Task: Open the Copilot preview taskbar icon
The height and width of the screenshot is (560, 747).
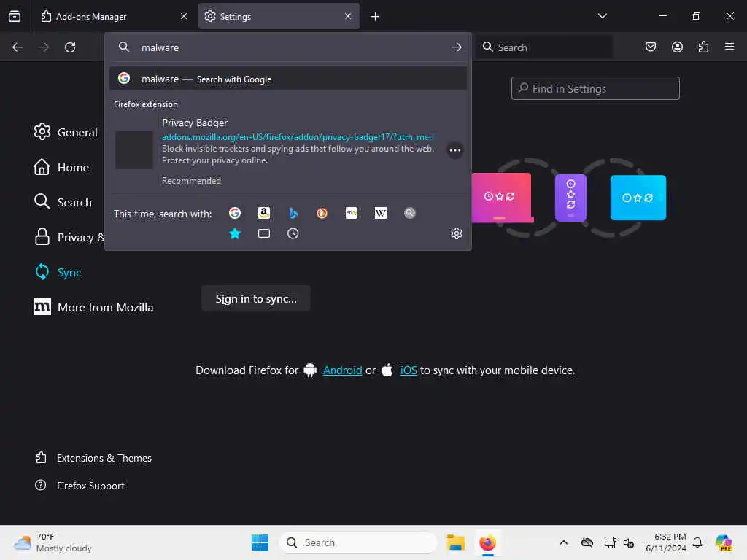Action: (723, 542)
